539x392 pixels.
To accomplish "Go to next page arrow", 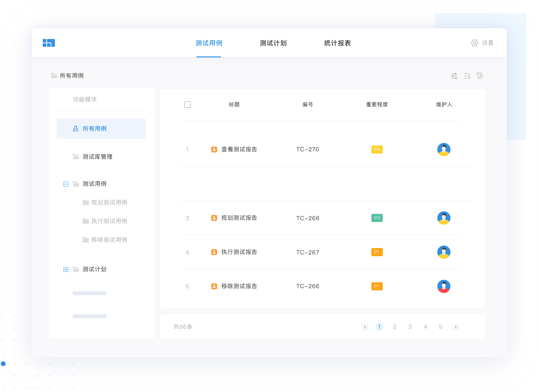I will pos(456,327).
